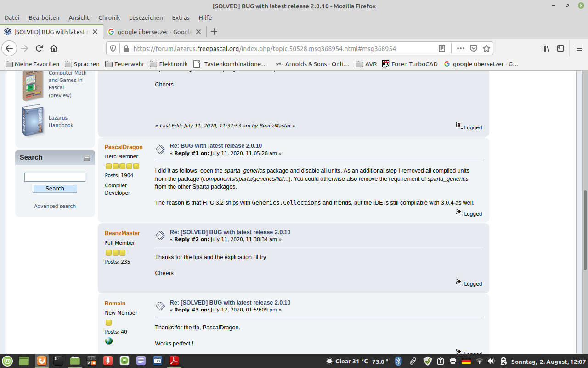Open the Meine Favoriten bookmark folder

coord(33,64)
